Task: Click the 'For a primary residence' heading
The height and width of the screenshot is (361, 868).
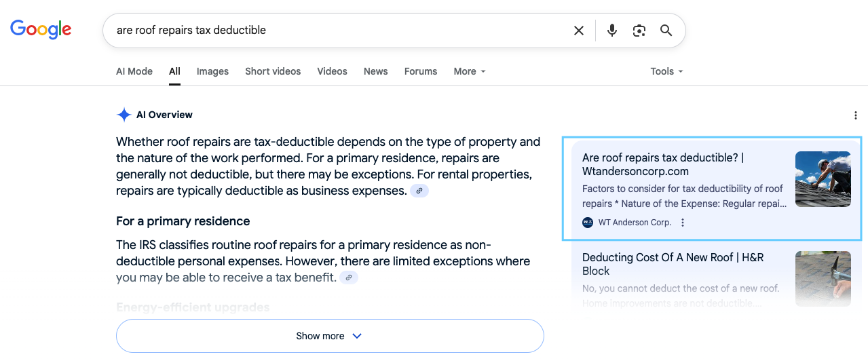Action: [183, 221]
